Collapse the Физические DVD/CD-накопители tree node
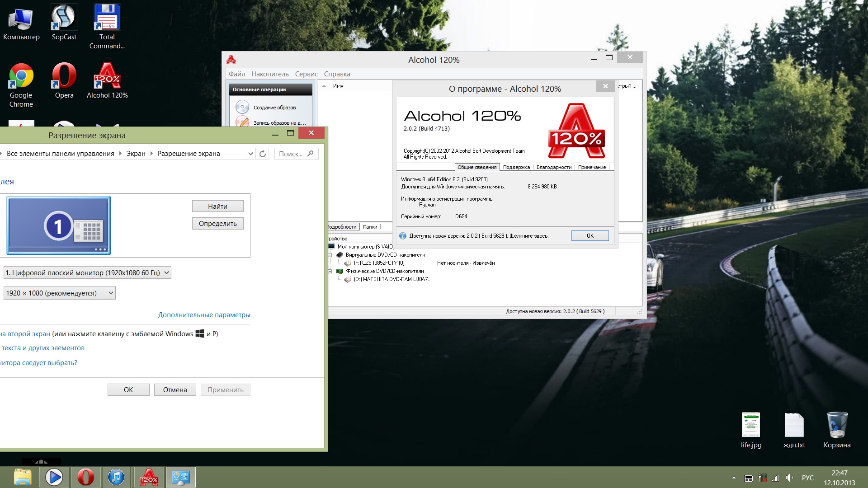The image size is (868, 488). (330, 271)
